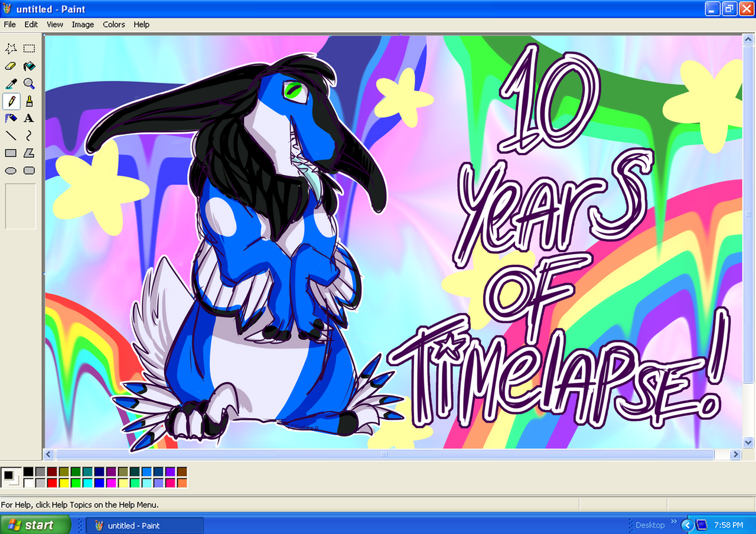Pick the pale cyan swatch
Viewport: 756px width, 534px height.
(146, 483)
